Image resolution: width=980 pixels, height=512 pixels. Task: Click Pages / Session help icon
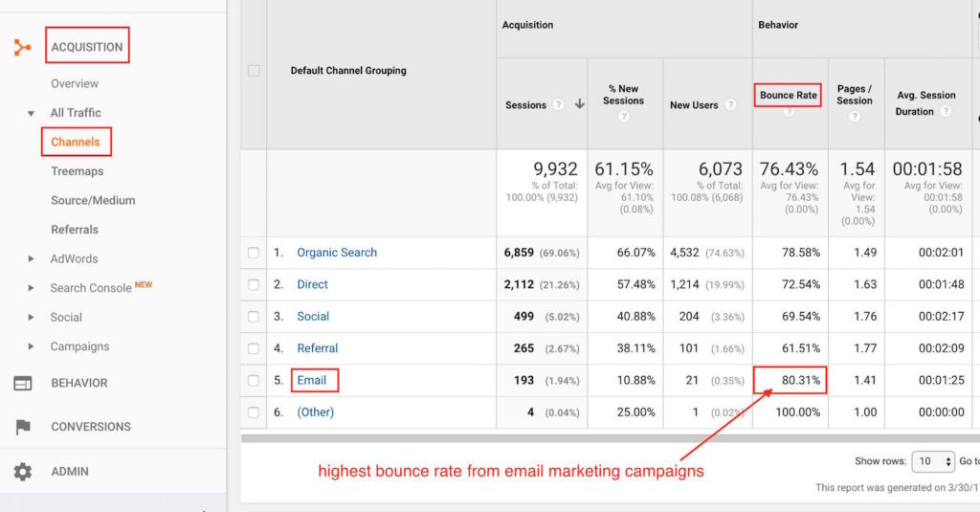pyautogui.click(x=855, y=117)
